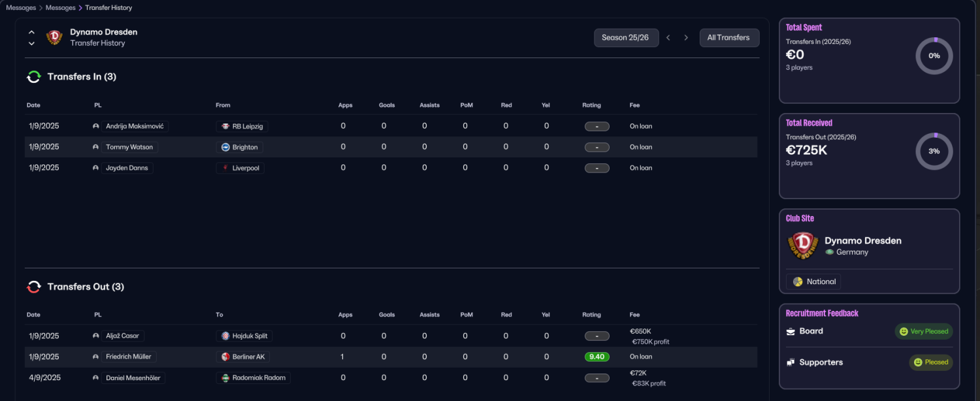Click the €725K Total Received value
This screenshot has width=980, height=401.
tap(808, 150)
